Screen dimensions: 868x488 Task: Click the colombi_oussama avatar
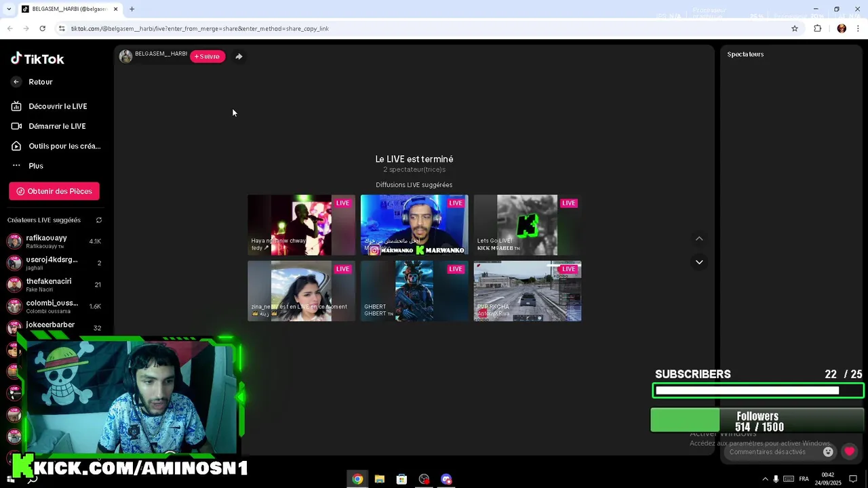coord(14,307)
